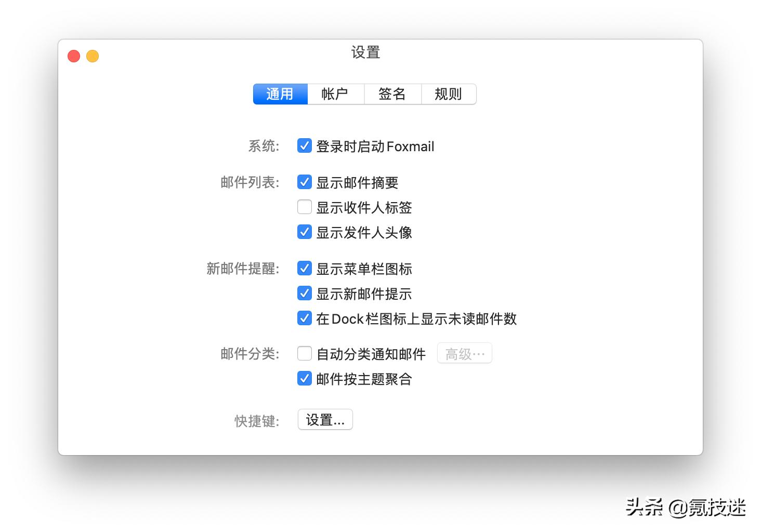Uncheck 显示邮件摘要 in mail list settings
The width and height of the screenshot is (761, 532).
(x=304, y=182)
